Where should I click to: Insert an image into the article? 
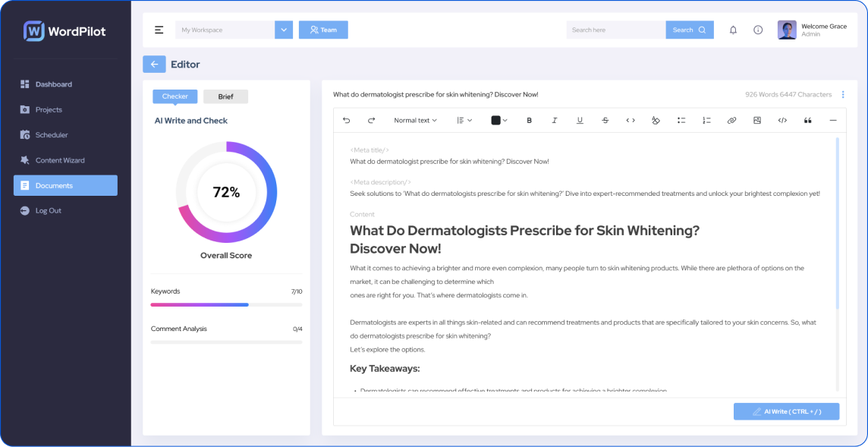[756, 119]
